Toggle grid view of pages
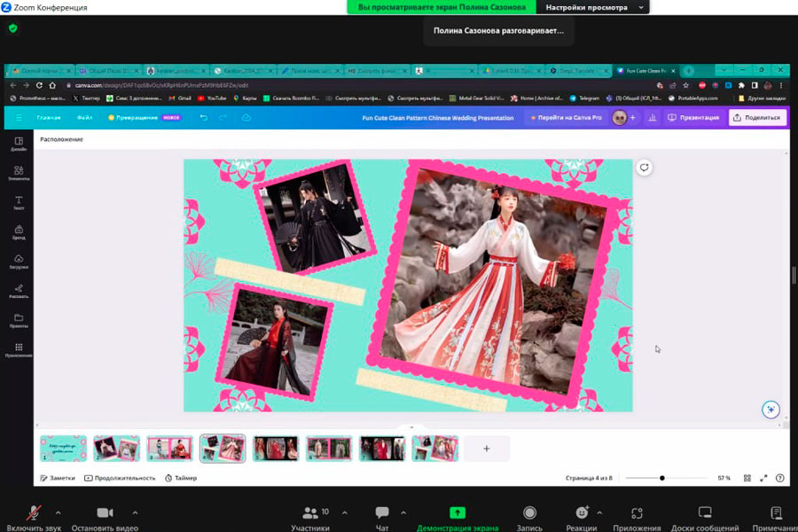Image resolution: width=798 pixels, height=532 pixels. [747, 478]
